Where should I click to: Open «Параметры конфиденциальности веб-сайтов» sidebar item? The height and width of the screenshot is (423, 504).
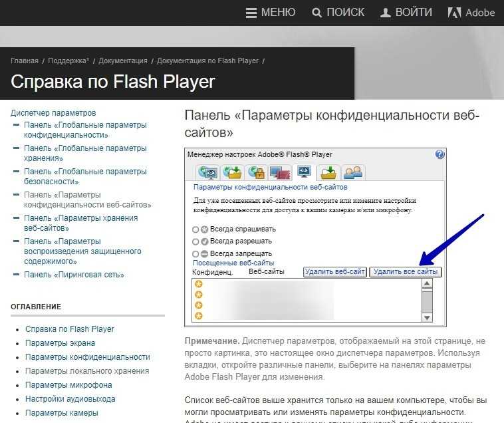pyautogui.click(x=87, y=200)
